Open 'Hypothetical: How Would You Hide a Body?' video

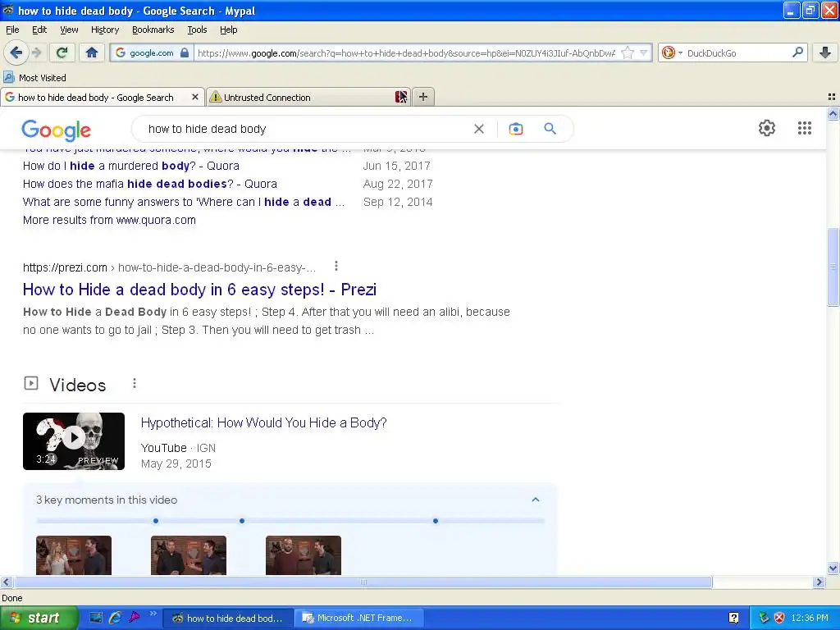[263, 422]
